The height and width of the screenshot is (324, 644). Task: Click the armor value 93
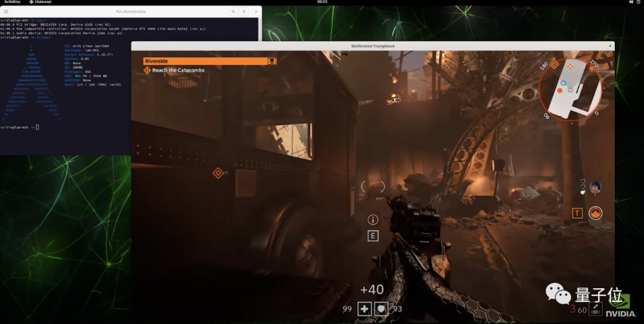(397, 309)
